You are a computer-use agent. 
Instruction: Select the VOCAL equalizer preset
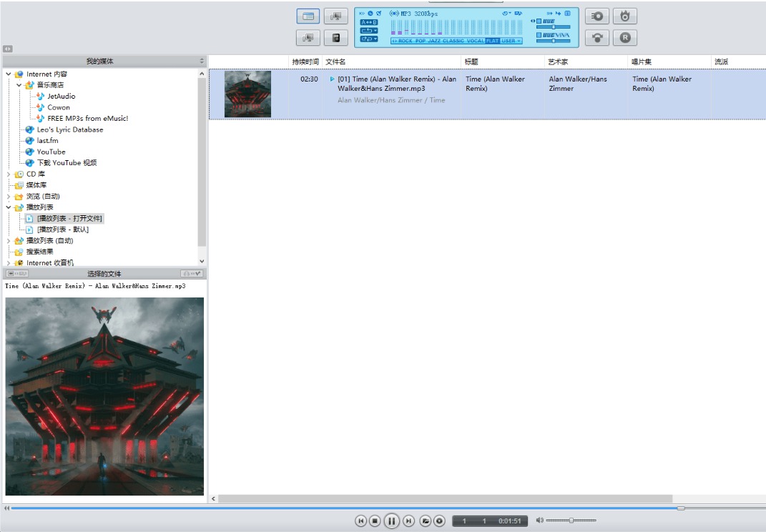click(x=476, y=41)
